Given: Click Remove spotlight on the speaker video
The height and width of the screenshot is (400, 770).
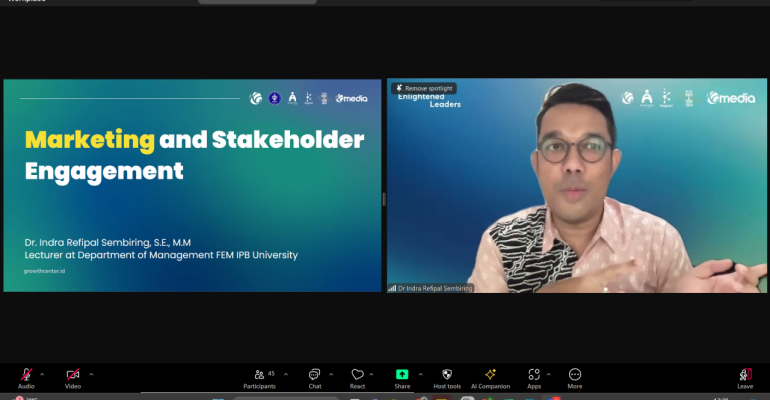Looking at the screenshot, I should [x=424, y=88].
